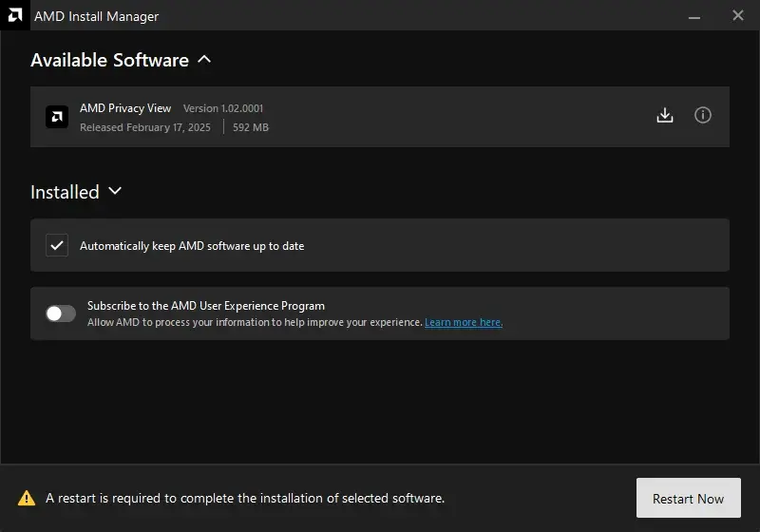Minimize the AMD Install Manager window

click(x=694, y=16)
